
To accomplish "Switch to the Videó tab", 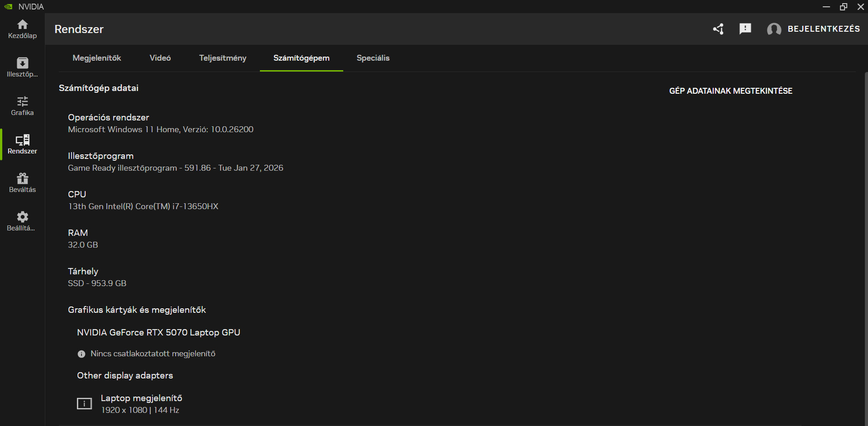I will [x=160, y=58].
